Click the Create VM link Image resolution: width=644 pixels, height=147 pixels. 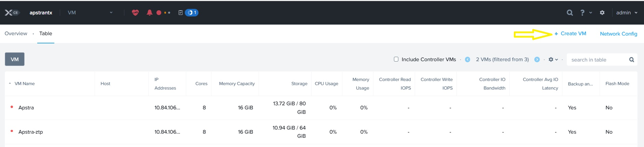coord(570,34)
